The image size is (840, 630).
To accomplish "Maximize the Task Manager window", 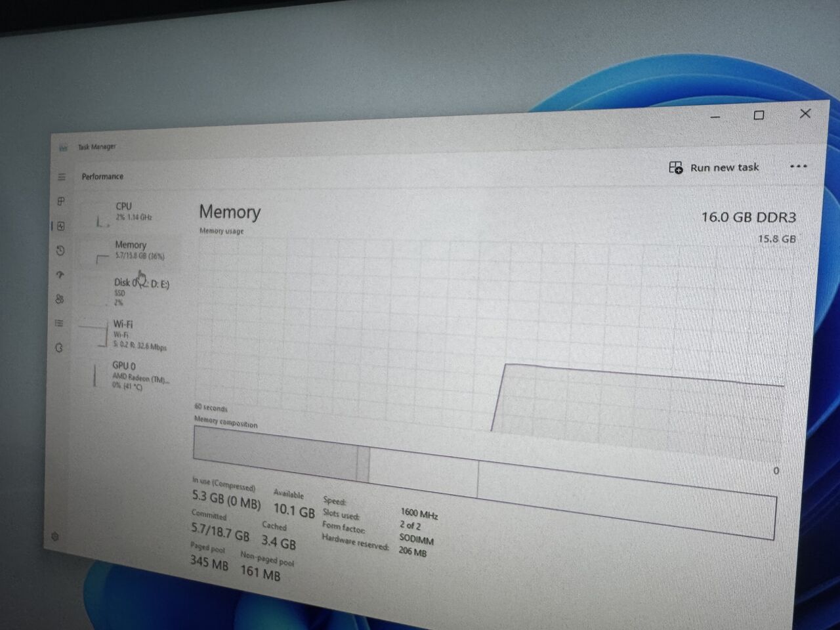I will [759, 115].
